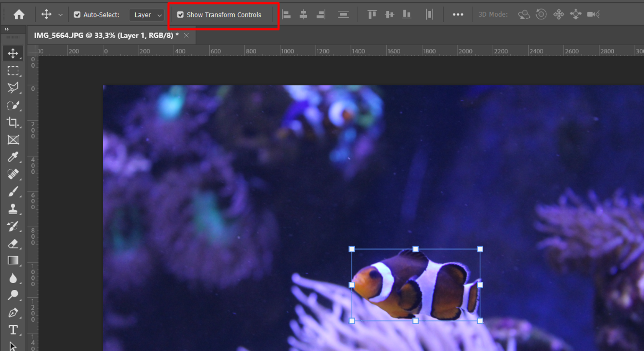
Task: Open the Auto-Select Layer dropdown
Action: click(x=146, y=15)
